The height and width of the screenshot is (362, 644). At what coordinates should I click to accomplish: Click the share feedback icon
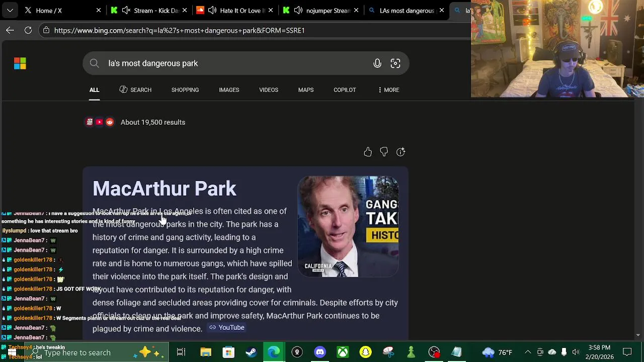tap(400, 152)
